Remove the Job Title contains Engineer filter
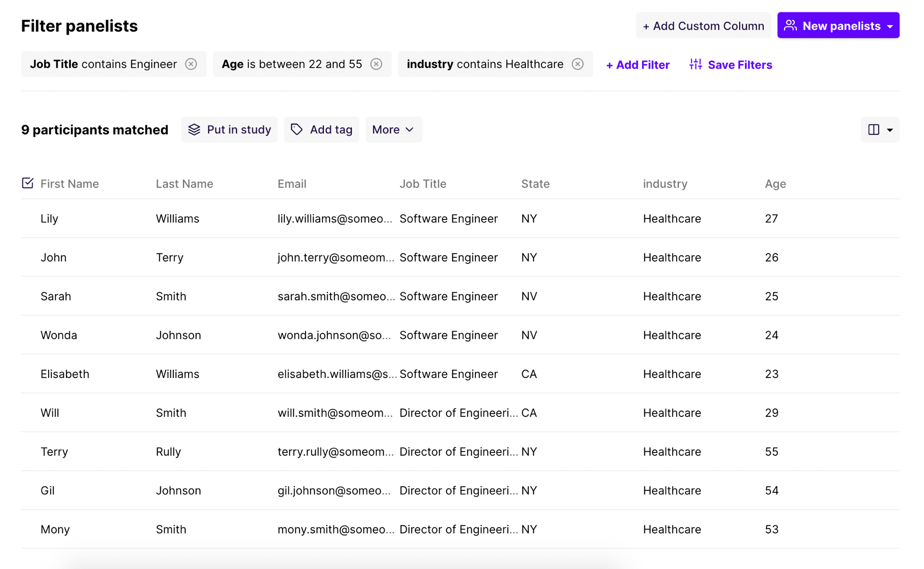This screenshot has width=924, height=569. pyautogui.click(x=191, y=64)
